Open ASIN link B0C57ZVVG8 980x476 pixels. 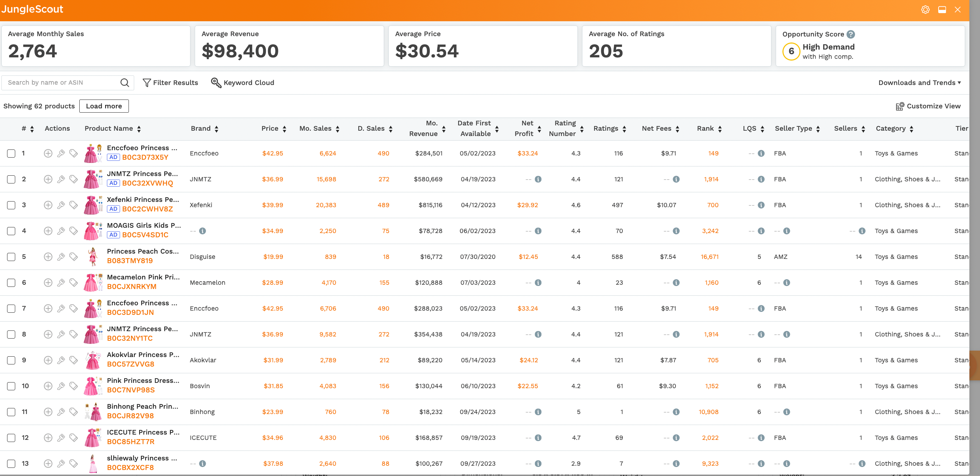click(131, 364)
